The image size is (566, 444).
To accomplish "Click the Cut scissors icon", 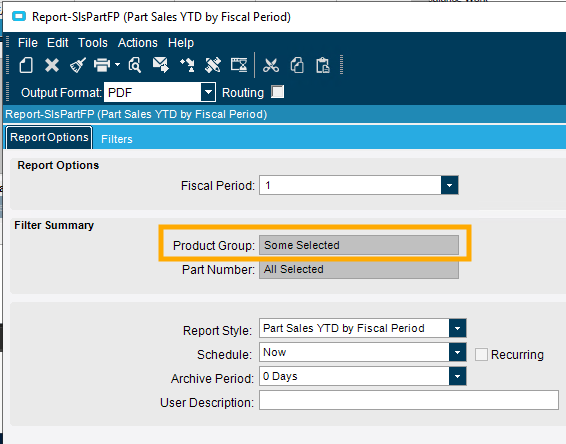I will (x=271, y=65).
